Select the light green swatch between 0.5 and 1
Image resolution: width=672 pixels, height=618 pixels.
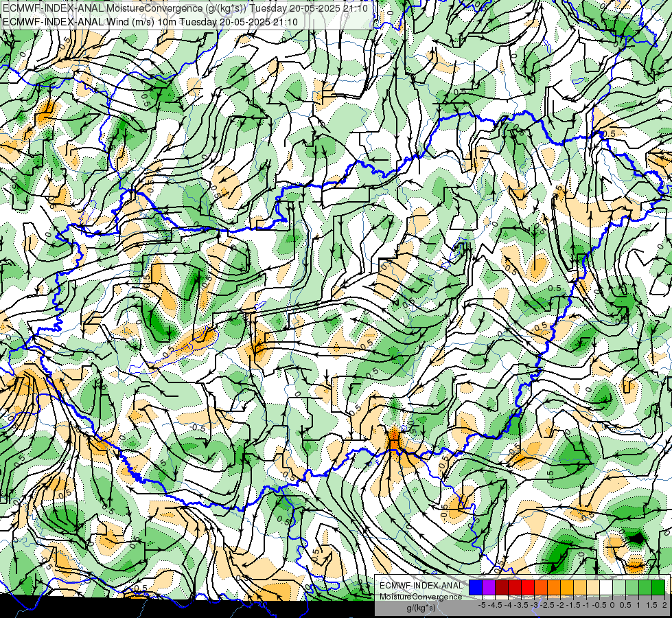(x=633, y=587)
